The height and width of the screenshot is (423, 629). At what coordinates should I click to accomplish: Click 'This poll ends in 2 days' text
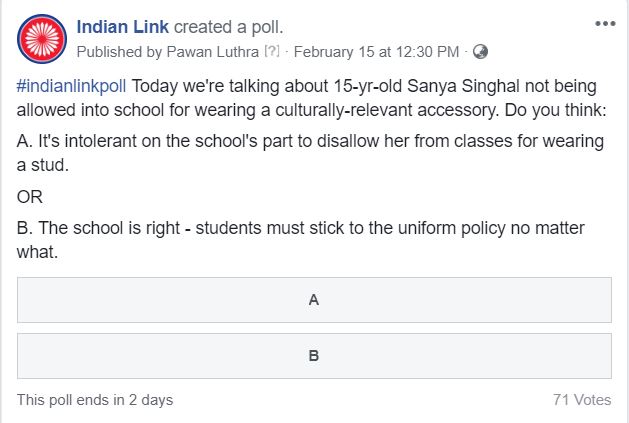(95, 400)
